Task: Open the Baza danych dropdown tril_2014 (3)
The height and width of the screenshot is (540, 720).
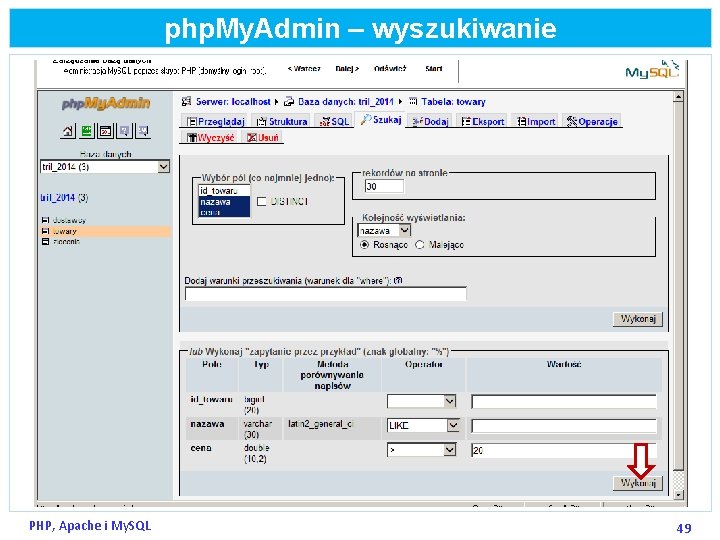Action: 105,167
